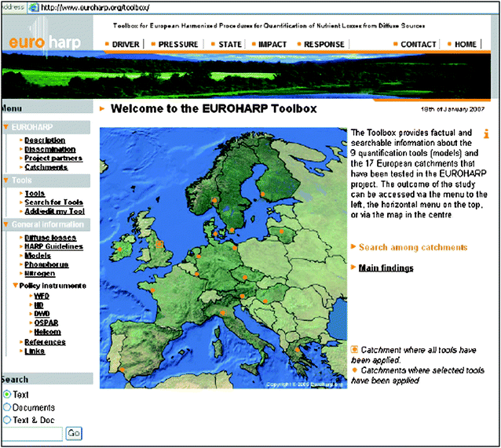
Task: Click the catchment dot in Austria
Action: point(242,297)
